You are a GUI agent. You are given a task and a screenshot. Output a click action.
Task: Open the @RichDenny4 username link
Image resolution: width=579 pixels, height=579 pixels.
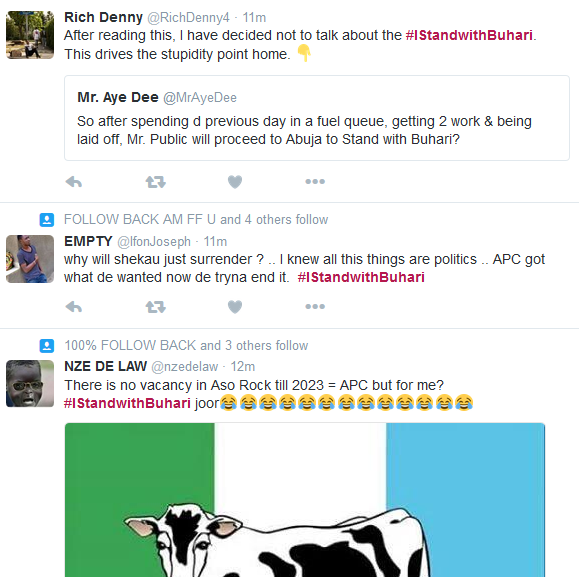pyautogui.click(x=188, y=17)
